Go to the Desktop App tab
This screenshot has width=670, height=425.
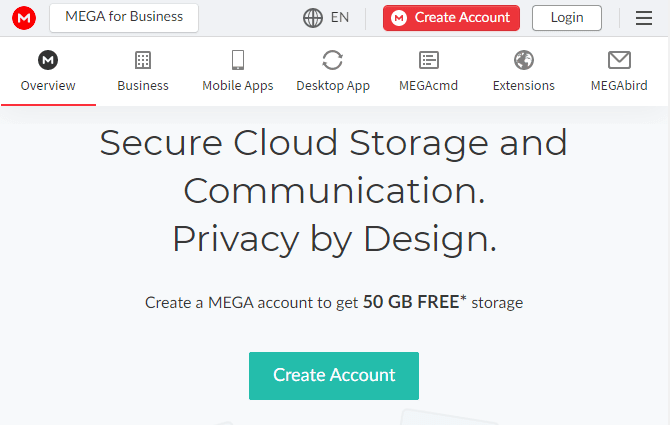(x=333, y=71)
